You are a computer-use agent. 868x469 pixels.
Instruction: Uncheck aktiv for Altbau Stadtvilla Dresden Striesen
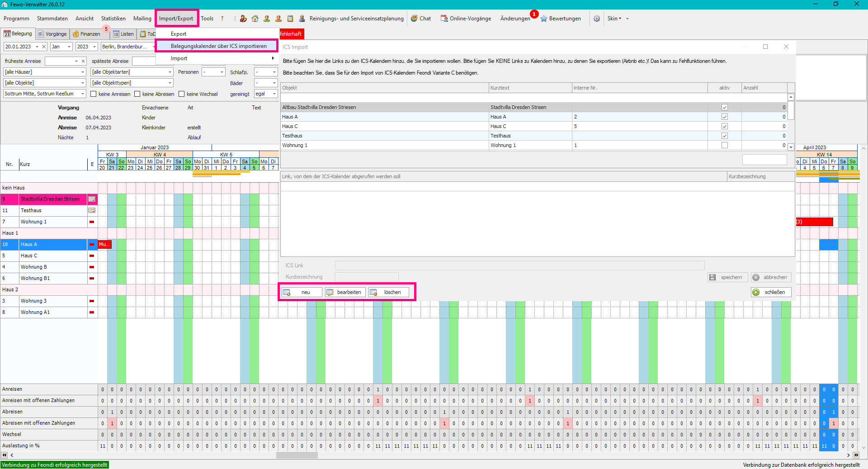tap(725, 107)
